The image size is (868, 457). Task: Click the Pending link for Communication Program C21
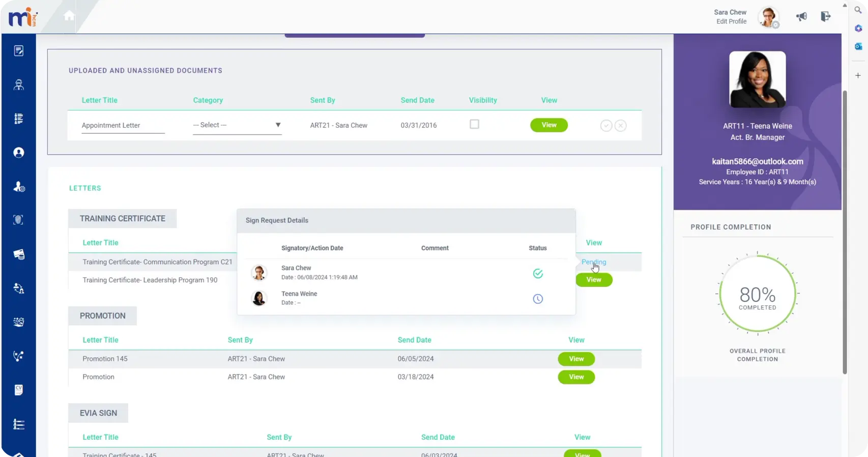[x=594, y=262]
